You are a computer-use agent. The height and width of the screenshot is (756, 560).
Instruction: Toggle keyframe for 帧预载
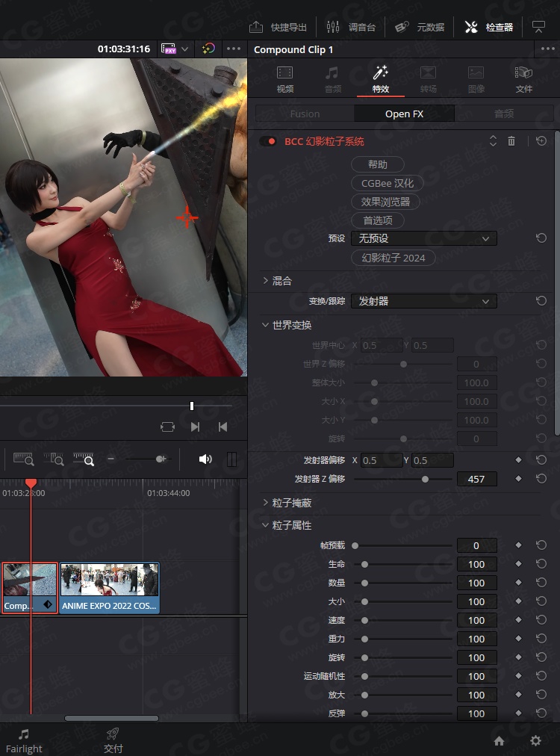[x=518, y=545]
